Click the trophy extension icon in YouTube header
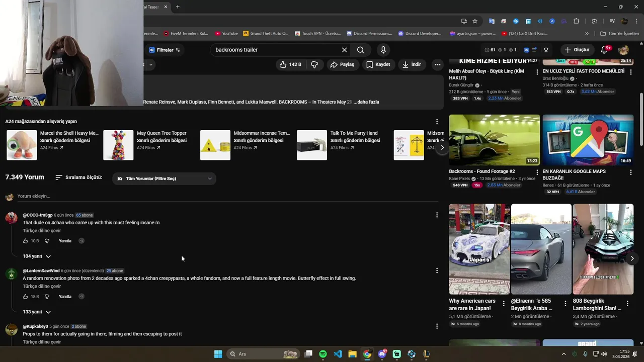 (546, 50)
